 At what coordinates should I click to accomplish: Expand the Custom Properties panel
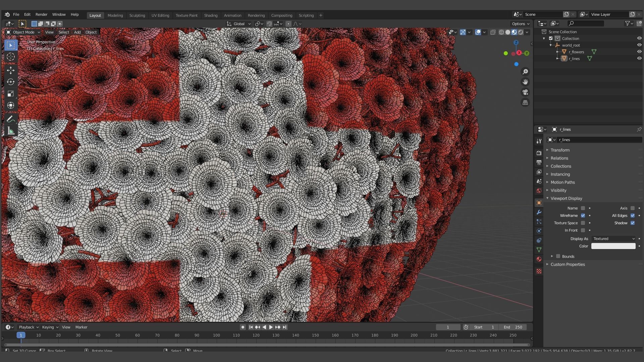click(568, 264)
